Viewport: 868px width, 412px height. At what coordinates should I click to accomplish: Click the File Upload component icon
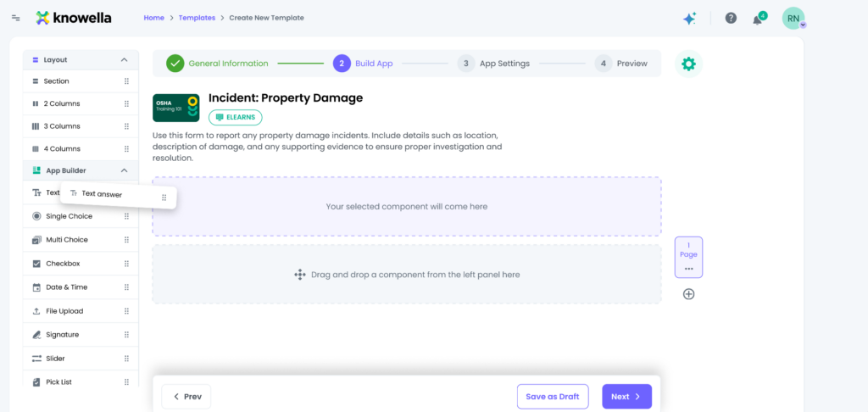[x=36, y=311]
